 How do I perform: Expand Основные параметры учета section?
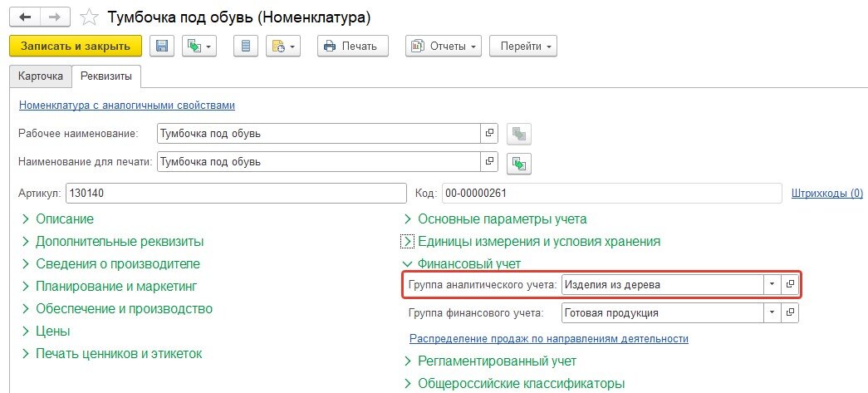tap(495, 219)
